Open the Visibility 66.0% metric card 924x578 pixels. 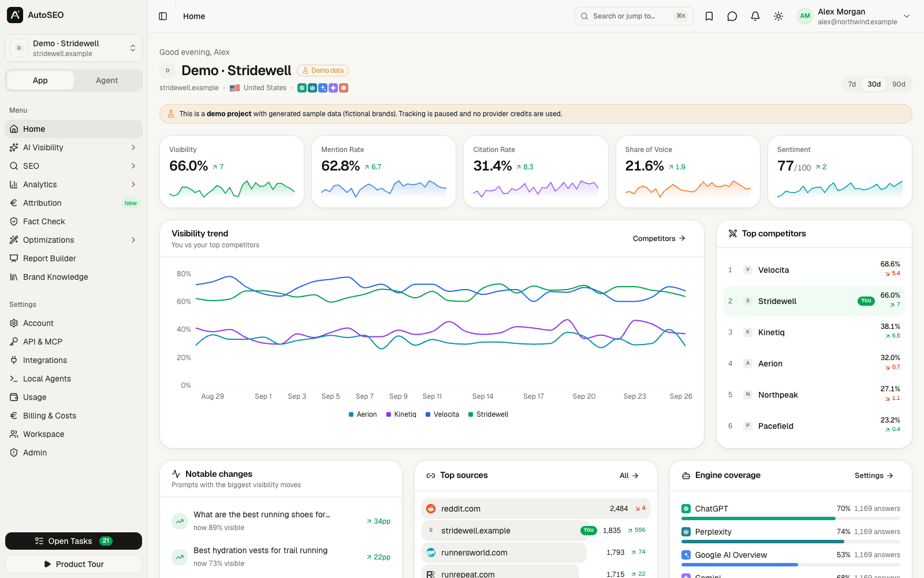coord(232,172)
